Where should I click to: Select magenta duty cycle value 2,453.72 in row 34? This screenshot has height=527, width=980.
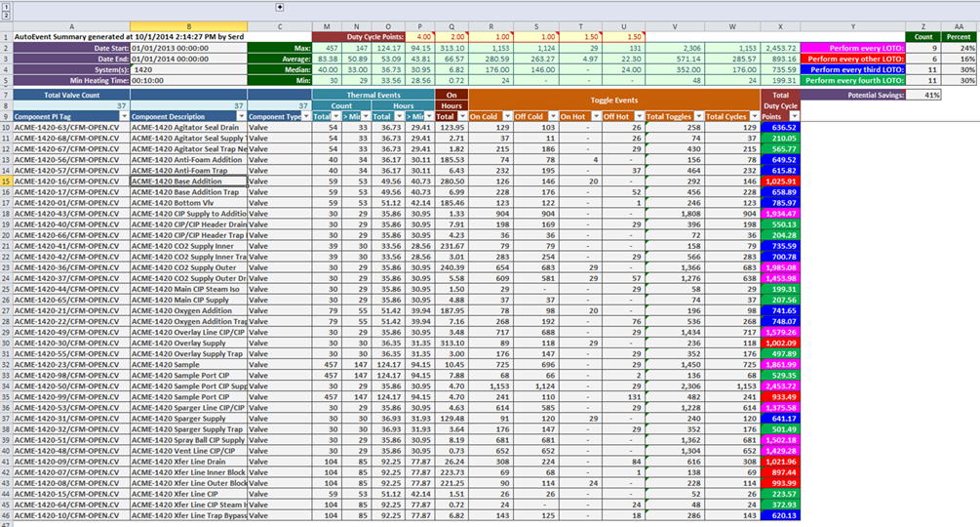point(780,385)
